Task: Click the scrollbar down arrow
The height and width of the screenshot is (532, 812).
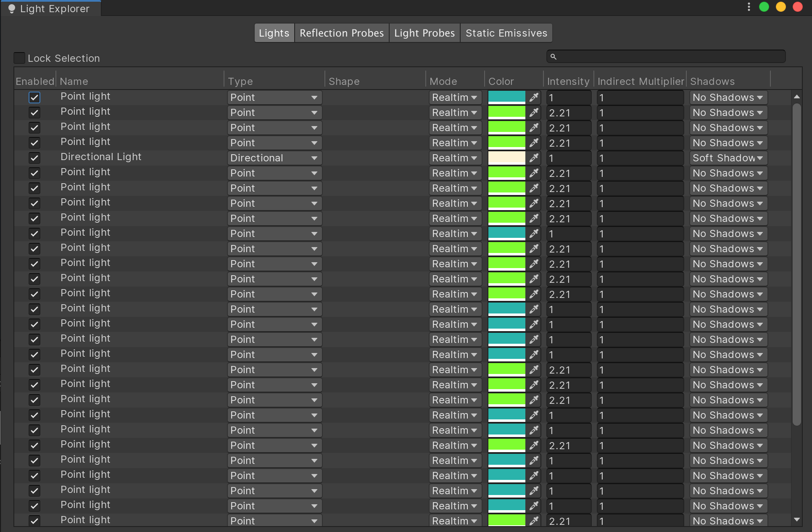Action: coord(796,520)
